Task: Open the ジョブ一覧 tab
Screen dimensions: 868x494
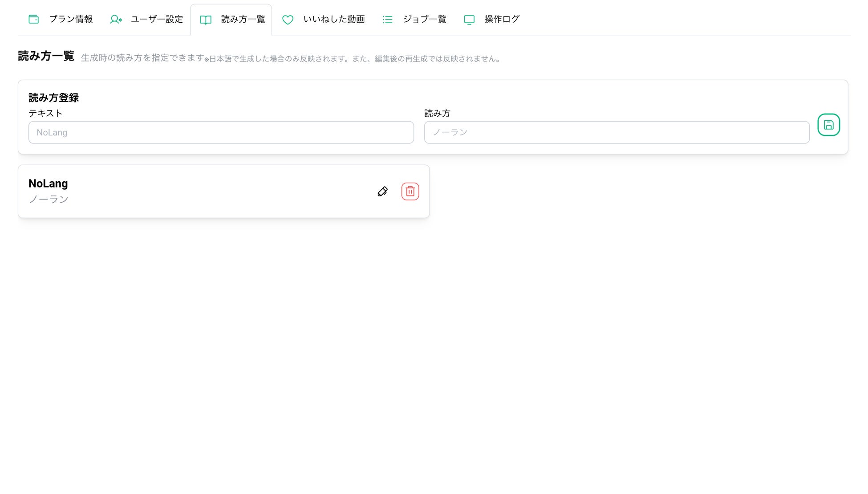Action: [x=425, y=19]
